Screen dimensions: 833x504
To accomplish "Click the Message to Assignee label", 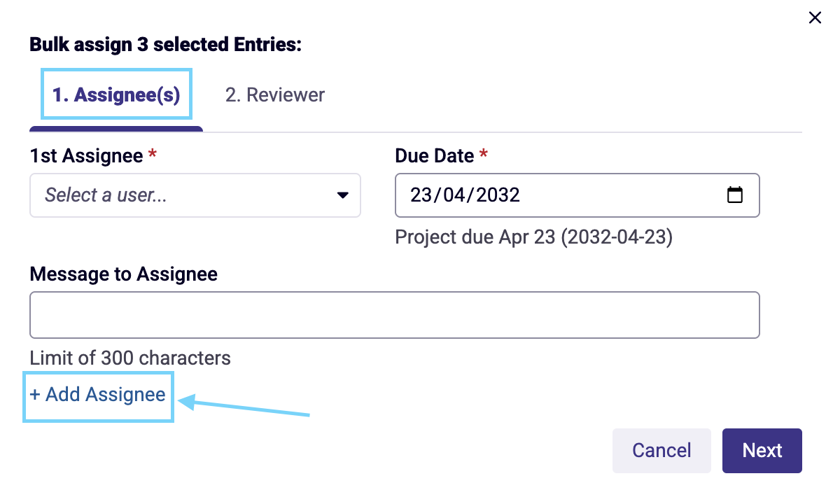I will pos(123,274).
